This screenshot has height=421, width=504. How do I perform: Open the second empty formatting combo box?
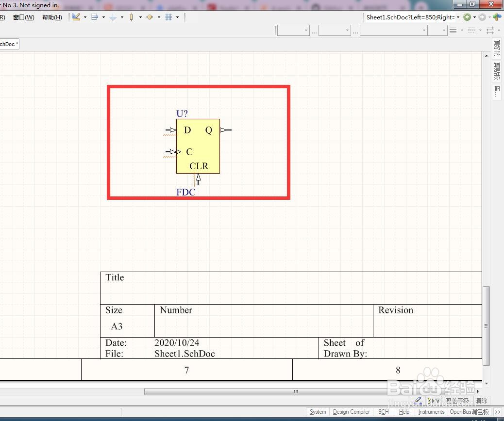[x=335, y=31]
